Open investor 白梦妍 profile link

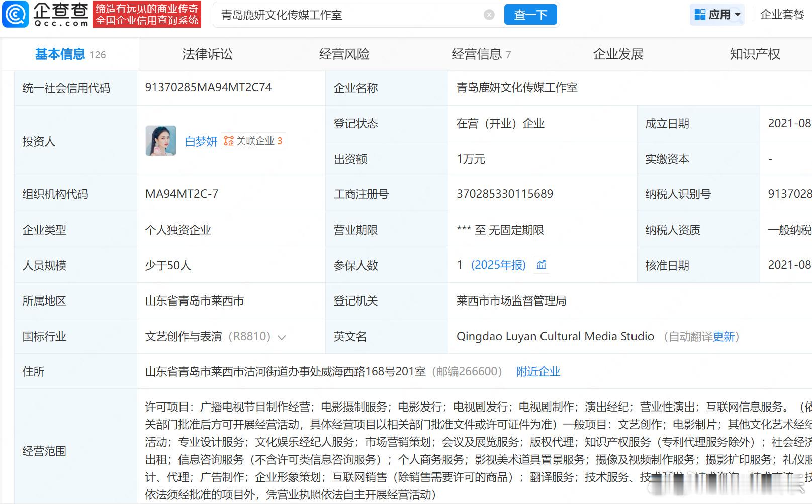[201, 141]
